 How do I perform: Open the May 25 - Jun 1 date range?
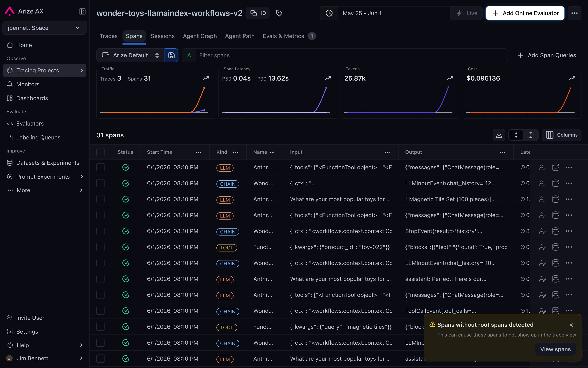tap(394, 13)
